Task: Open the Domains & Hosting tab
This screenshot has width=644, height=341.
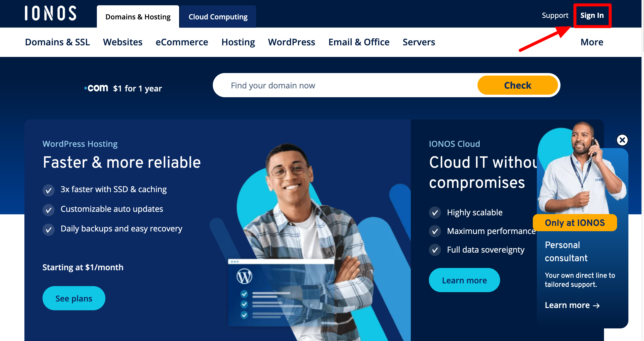Action: tap(138, 17)
